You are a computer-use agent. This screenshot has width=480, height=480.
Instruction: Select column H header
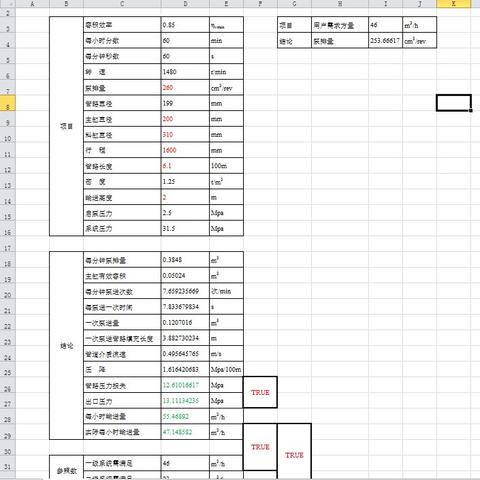(340, 4)
